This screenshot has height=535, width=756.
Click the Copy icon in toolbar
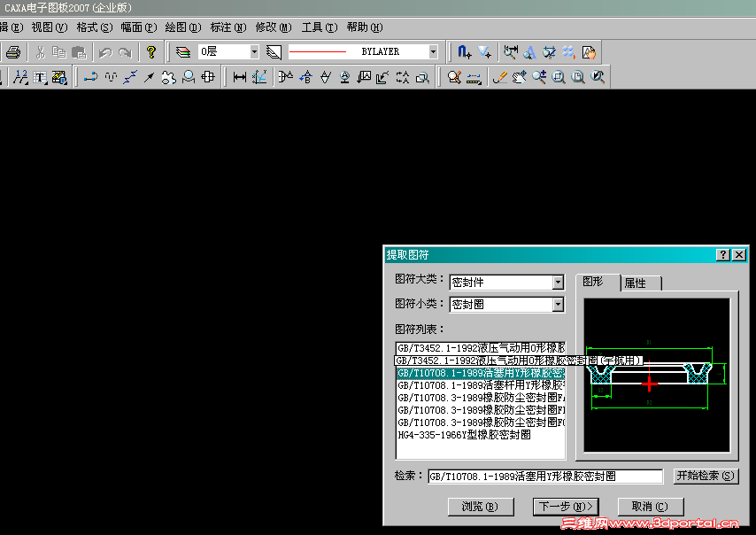[x=59, y=51]
